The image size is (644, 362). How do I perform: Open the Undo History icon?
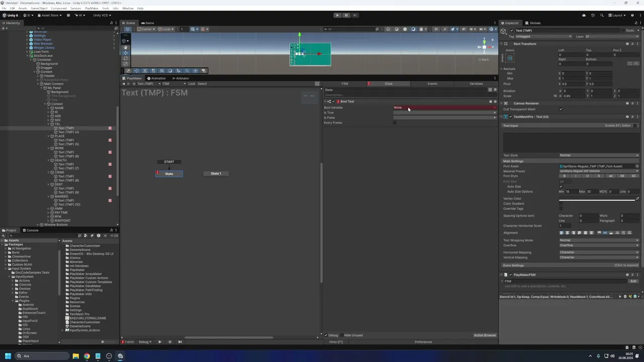(x=593, y=15)
